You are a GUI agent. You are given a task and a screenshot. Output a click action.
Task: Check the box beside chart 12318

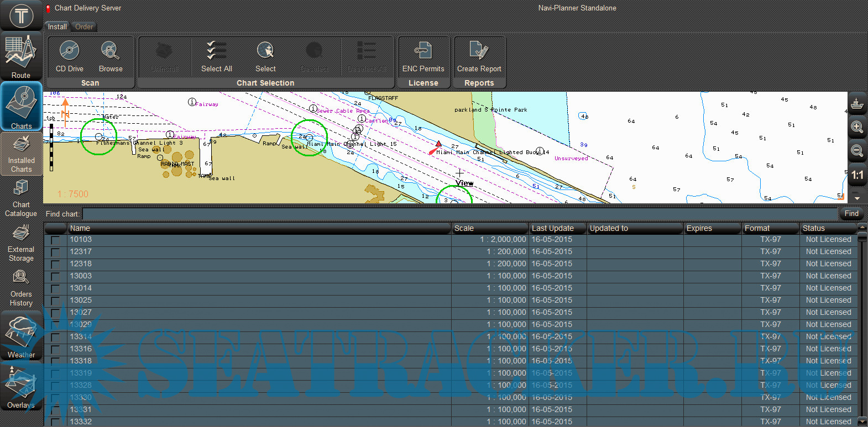[55, 265]
